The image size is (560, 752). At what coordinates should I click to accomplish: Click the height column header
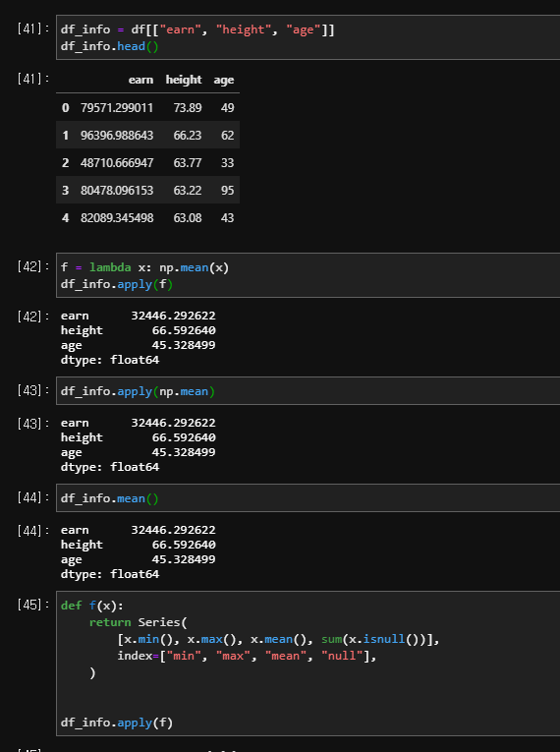tap(184, 80)
